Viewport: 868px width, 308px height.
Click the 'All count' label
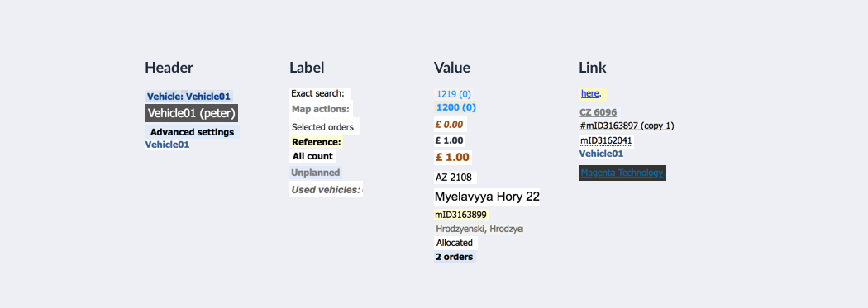click(x=312, y=156)
